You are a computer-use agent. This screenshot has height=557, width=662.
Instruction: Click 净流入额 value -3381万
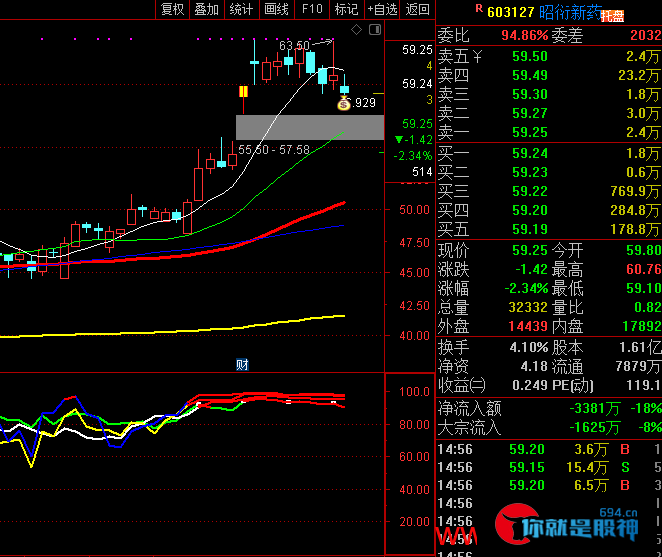[595, 409]
